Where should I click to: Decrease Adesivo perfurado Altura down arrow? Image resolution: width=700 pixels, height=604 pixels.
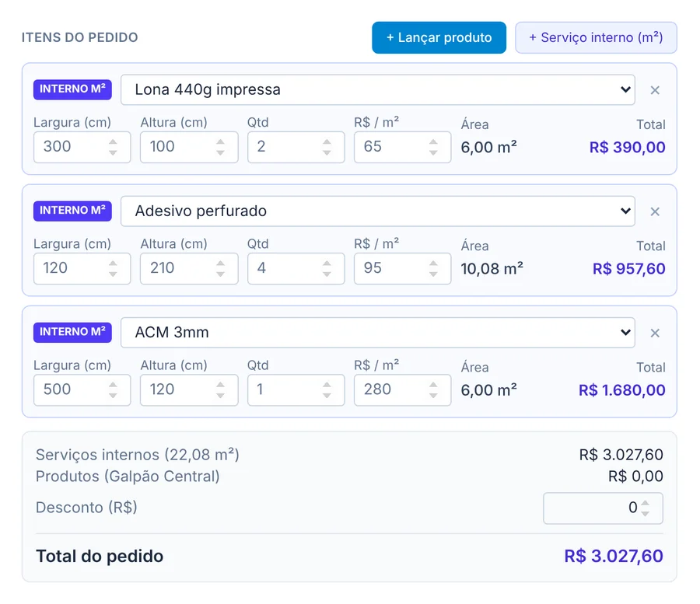(x=220, y=274)
